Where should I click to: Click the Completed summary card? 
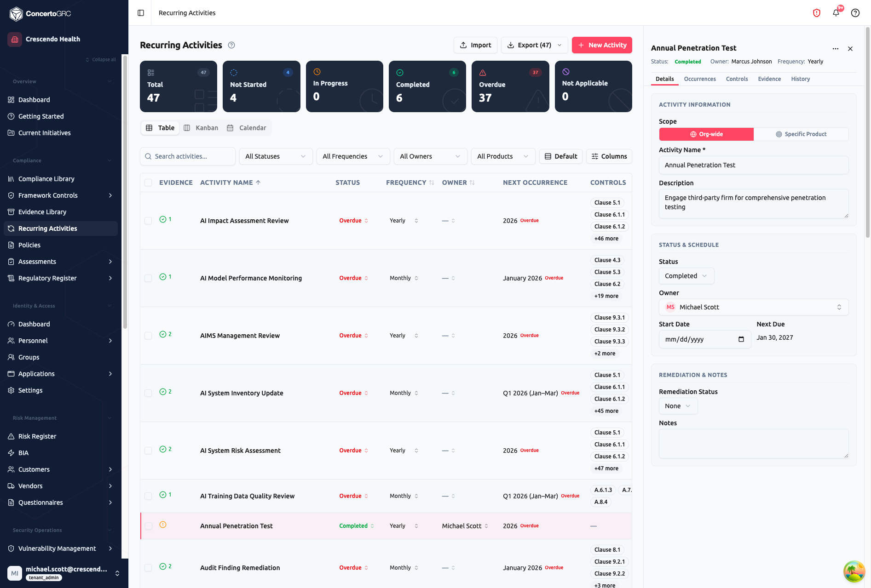[x=427, y=86]
